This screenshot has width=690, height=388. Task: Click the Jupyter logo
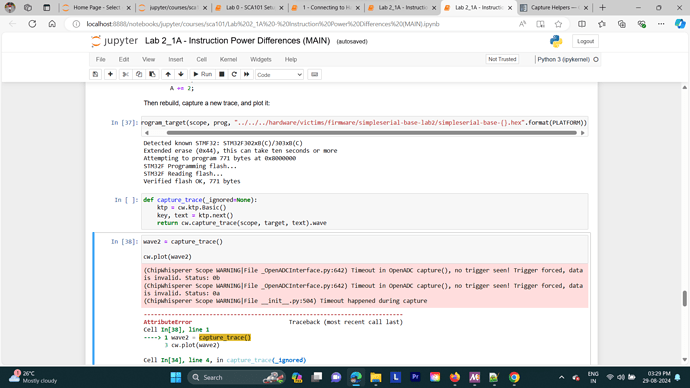tap(114, 41)
